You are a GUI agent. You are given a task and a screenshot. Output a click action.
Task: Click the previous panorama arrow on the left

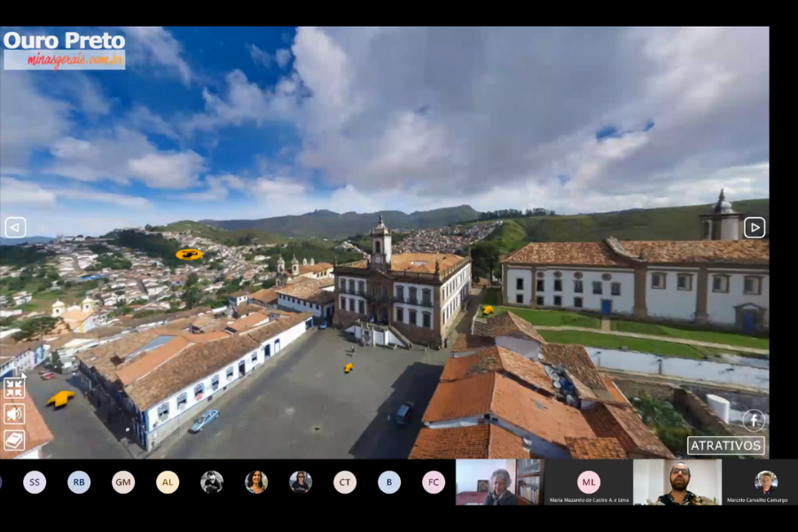15,228
